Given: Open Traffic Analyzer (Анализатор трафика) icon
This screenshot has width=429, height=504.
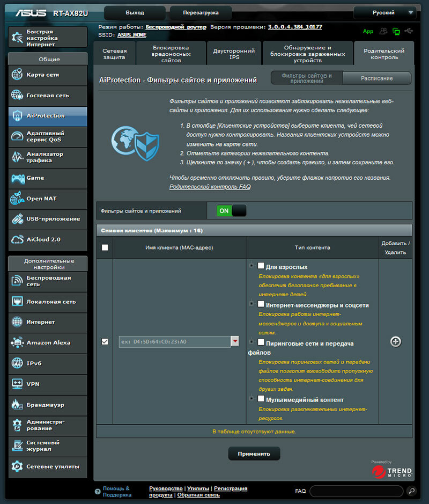Looking at the screenshot, I should 17,157.
